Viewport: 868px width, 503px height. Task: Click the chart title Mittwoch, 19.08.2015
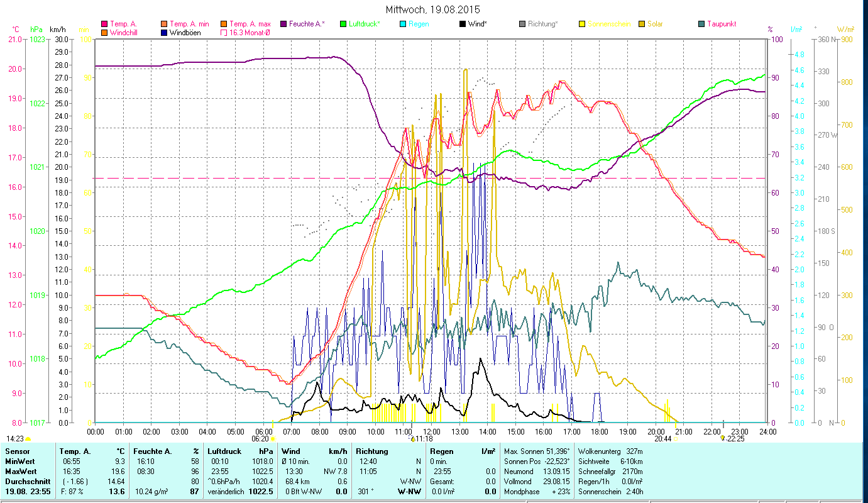(x=434, y=9)
